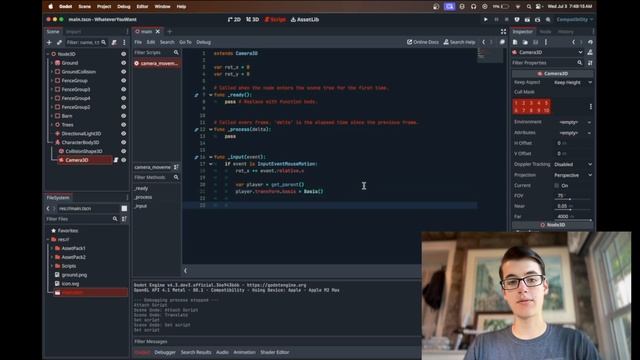Open script attached to Camera3D node

[x=116, y=160]
